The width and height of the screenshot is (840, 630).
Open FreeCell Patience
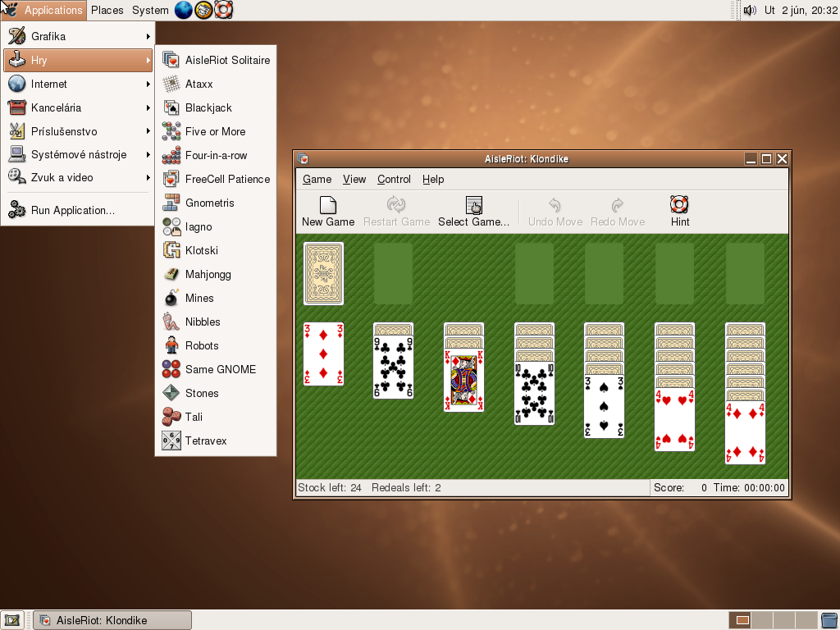216,179
